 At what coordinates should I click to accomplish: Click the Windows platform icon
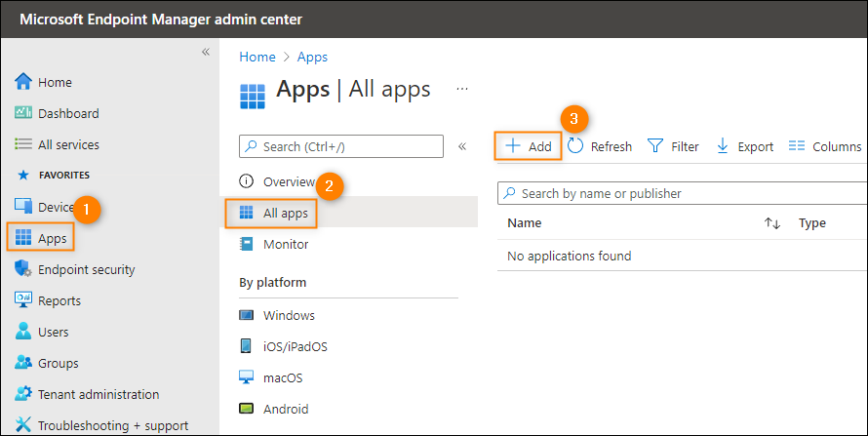pos(246,315)
